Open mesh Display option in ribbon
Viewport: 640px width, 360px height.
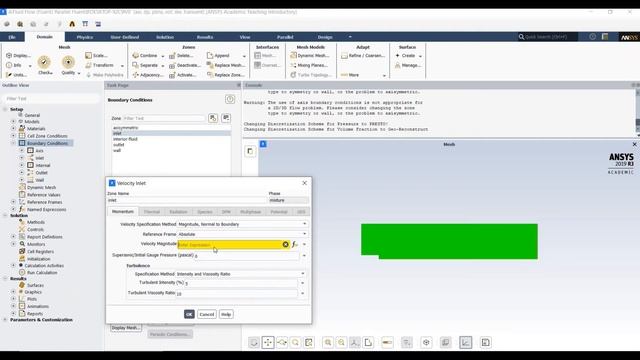point(18,55)
